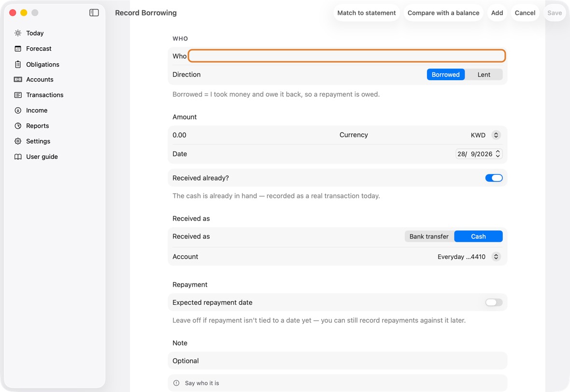Open Settings from the sidebar
The height and width of the screenshot is (392, 570).
(x=38, y=141)
